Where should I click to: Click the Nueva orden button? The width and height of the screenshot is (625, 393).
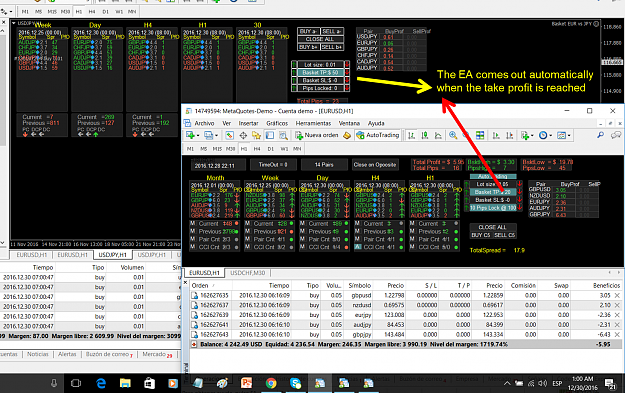[x=316, y=136]
